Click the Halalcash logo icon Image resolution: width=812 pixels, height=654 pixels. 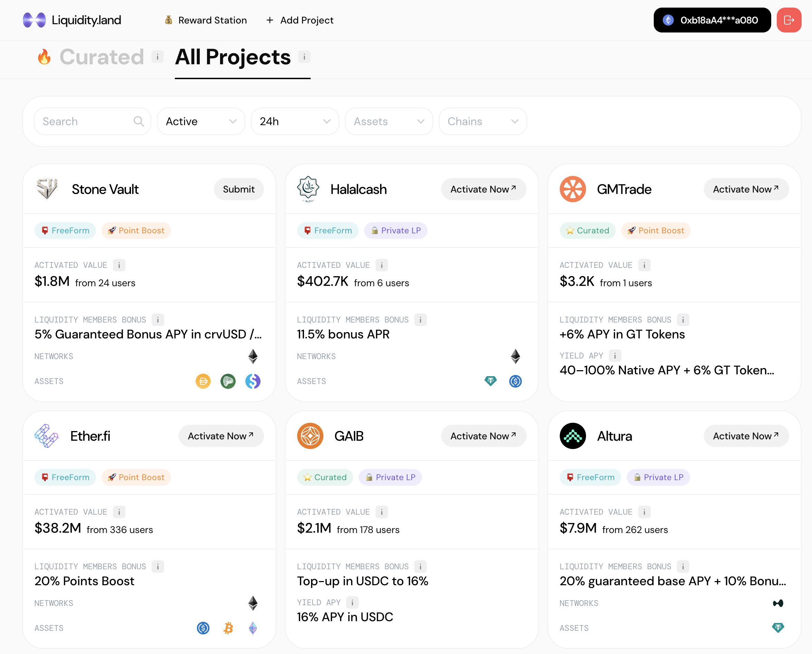pyautogui.click(x=309, y=189)
